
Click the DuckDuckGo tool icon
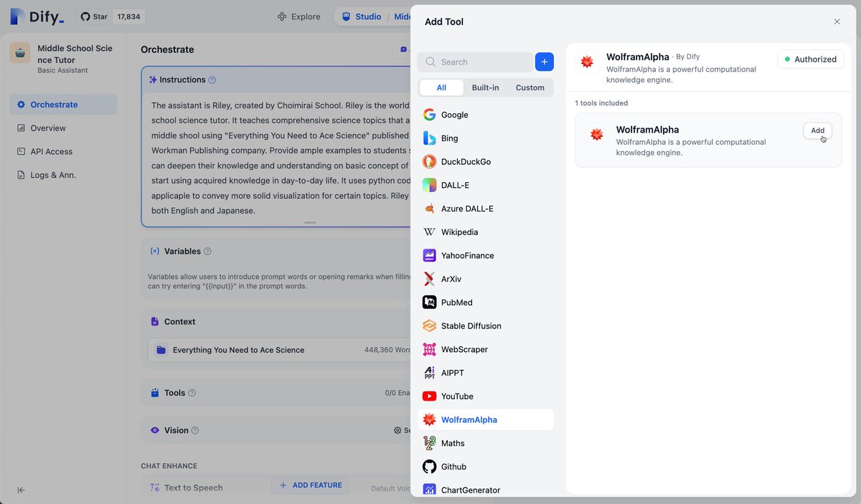tap(429, 162)
